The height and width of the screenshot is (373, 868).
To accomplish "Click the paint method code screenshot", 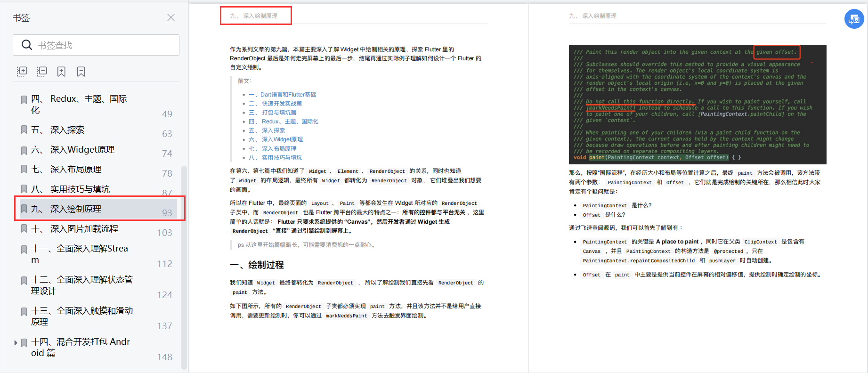I will [x=698, y=105].
